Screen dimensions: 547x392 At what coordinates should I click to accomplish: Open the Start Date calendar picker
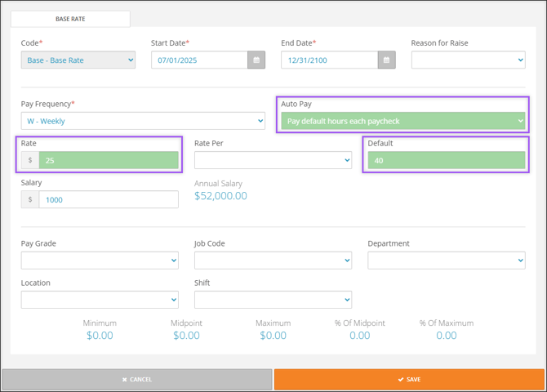point(256,60)
